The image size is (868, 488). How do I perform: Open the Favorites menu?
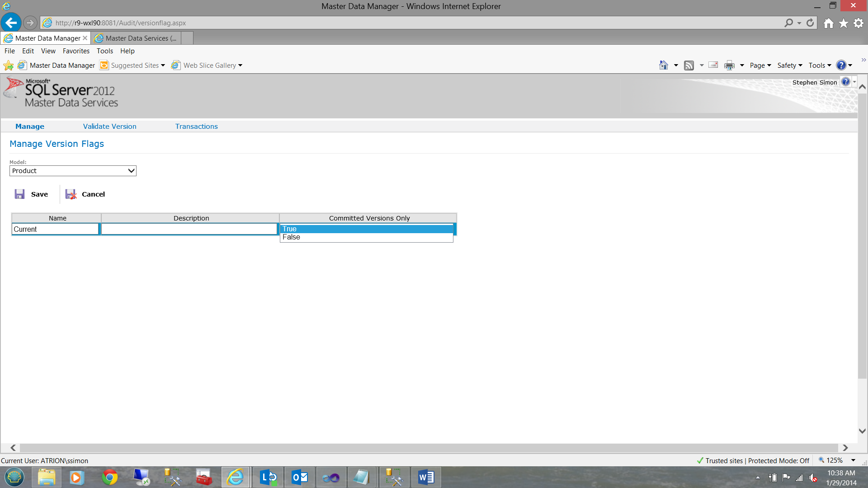click(76, 51)
